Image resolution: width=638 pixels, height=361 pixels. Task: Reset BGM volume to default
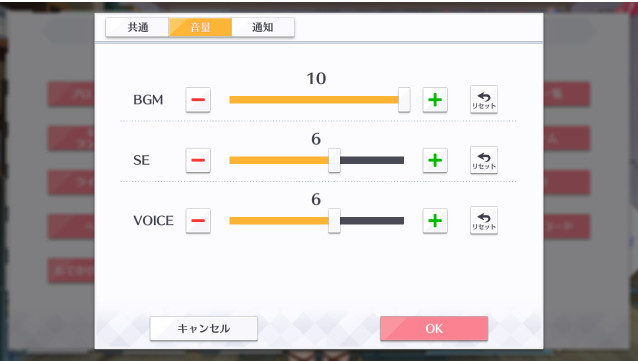point(484,99)
